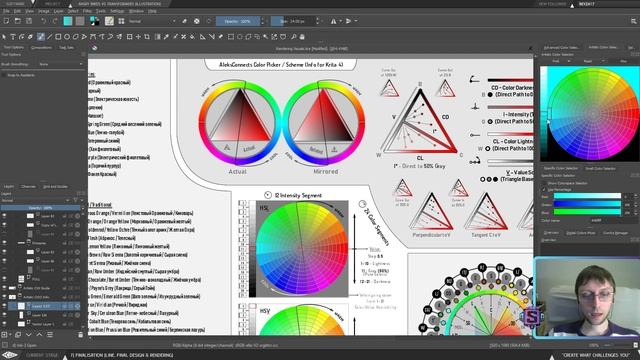Toggle horizontal mirror tool
This screenshot has width=640, height=360.
[x=334, y=21]
